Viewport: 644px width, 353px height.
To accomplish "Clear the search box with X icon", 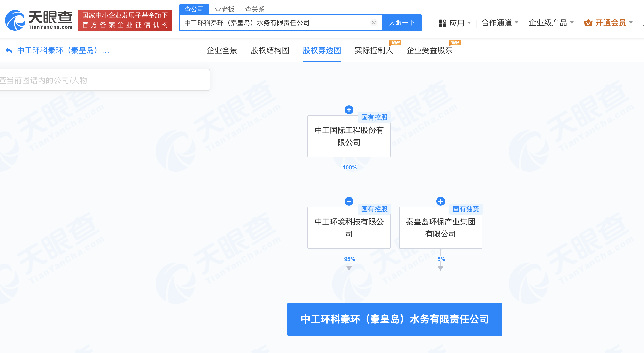I will (x=374, y=23).
